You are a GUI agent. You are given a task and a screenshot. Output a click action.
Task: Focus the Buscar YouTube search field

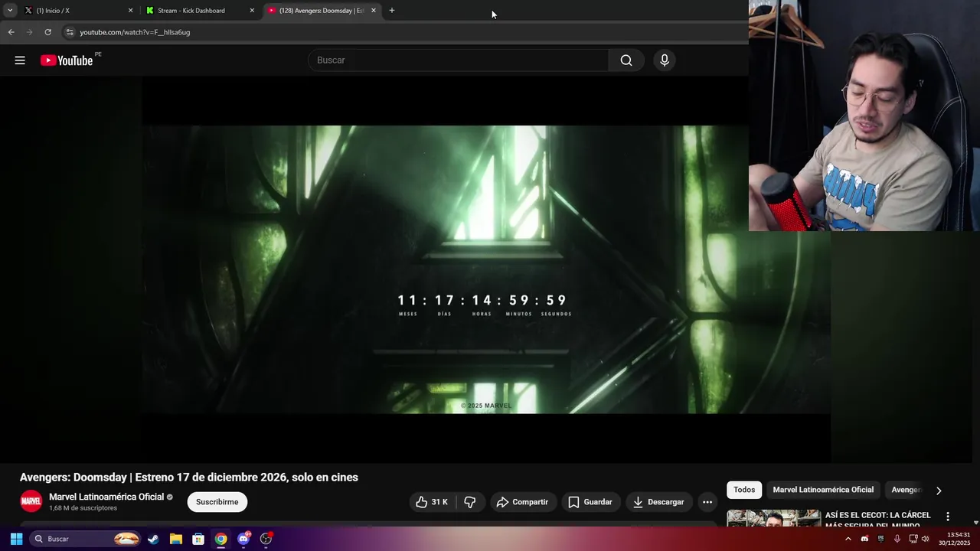[458, 60]
